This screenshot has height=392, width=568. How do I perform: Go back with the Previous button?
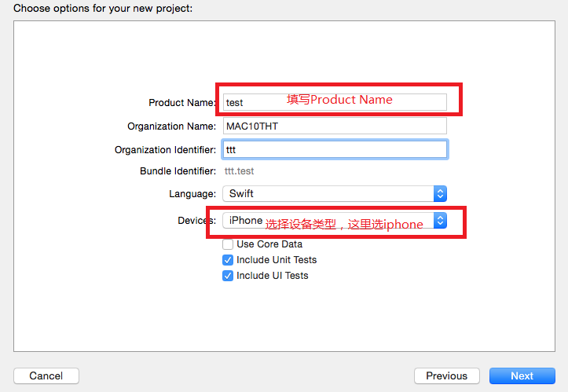click(x=447, y=376)
